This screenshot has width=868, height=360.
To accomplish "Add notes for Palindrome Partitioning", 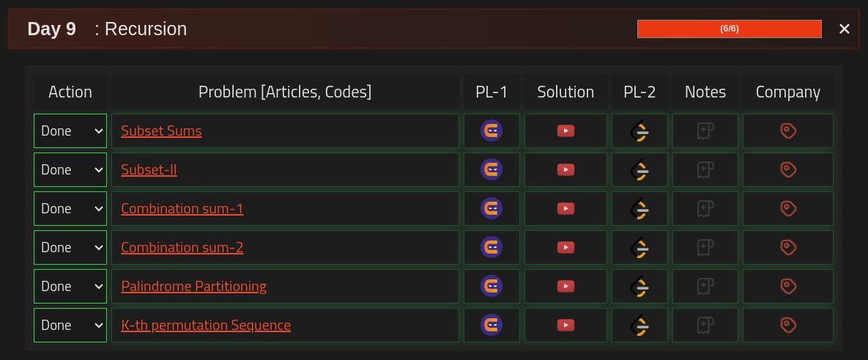I will click(705, 286).
